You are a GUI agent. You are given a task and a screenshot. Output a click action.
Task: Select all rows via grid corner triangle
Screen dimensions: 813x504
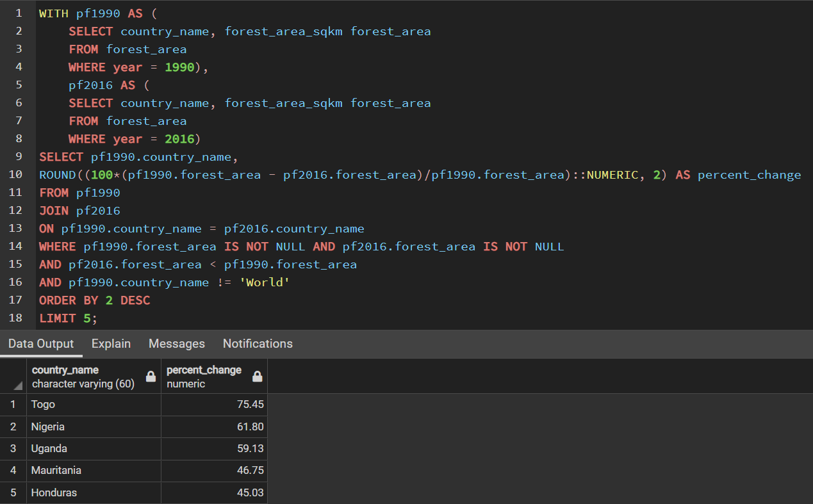[17, 386]
